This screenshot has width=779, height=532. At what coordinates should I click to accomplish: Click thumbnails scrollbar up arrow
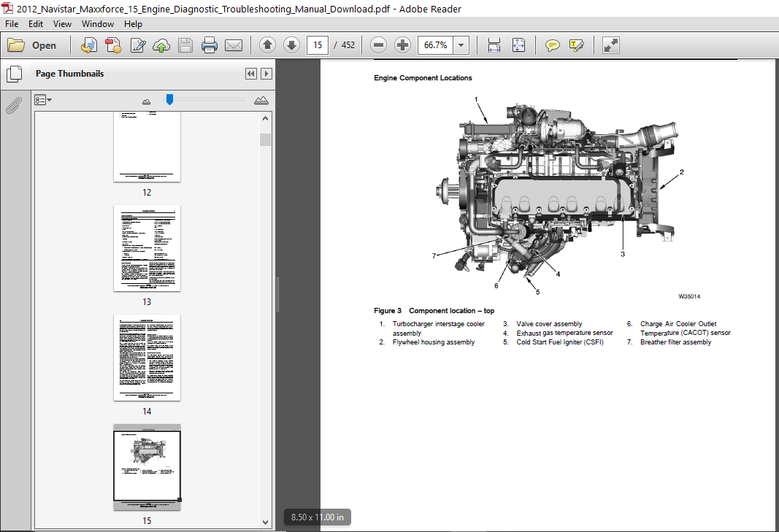pyautogui.click(x=265, y=118)
